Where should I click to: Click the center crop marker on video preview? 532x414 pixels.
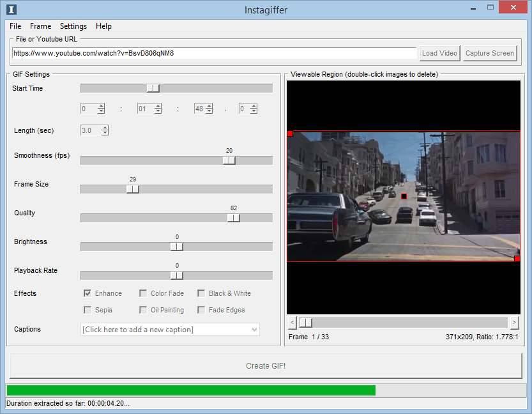pyautogui.click(x=404, y=196)
